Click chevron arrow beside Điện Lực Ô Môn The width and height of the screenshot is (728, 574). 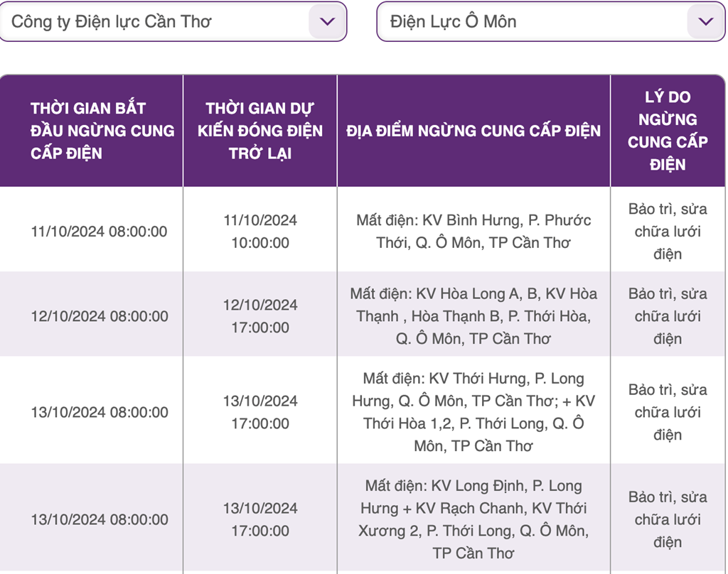click(706, 21)
